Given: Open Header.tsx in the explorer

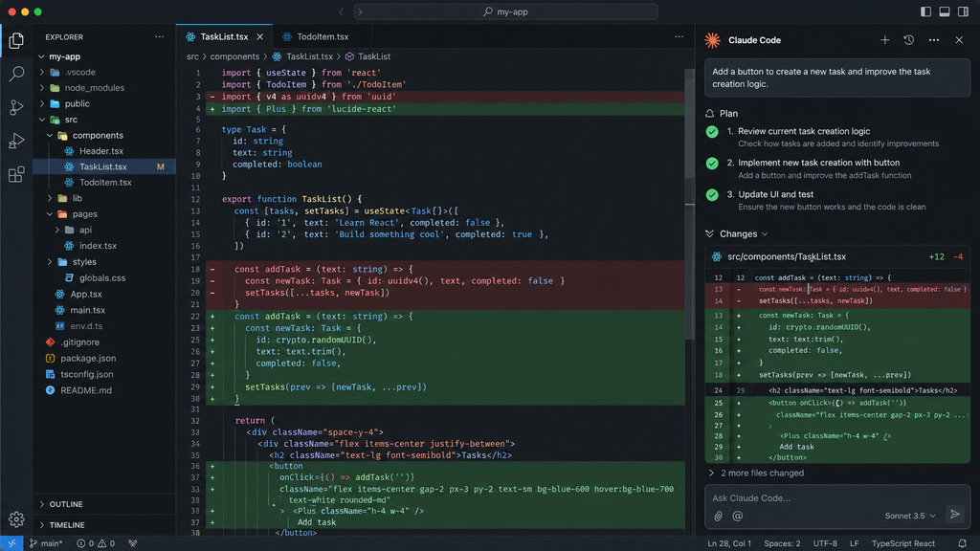Looking at the screenshot, I should pos(103,151).
